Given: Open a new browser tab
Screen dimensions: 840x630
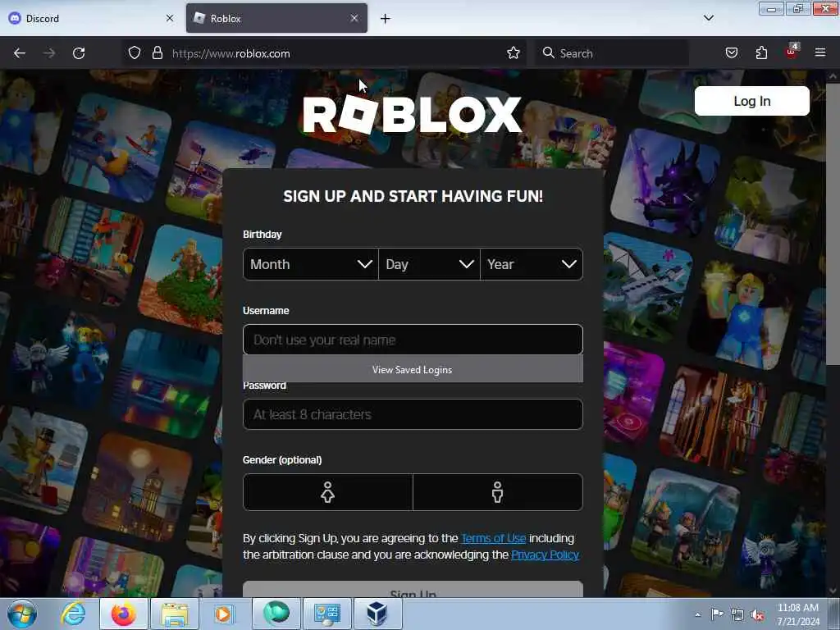Looking at the screenshot, I should (x=386, y=18).
